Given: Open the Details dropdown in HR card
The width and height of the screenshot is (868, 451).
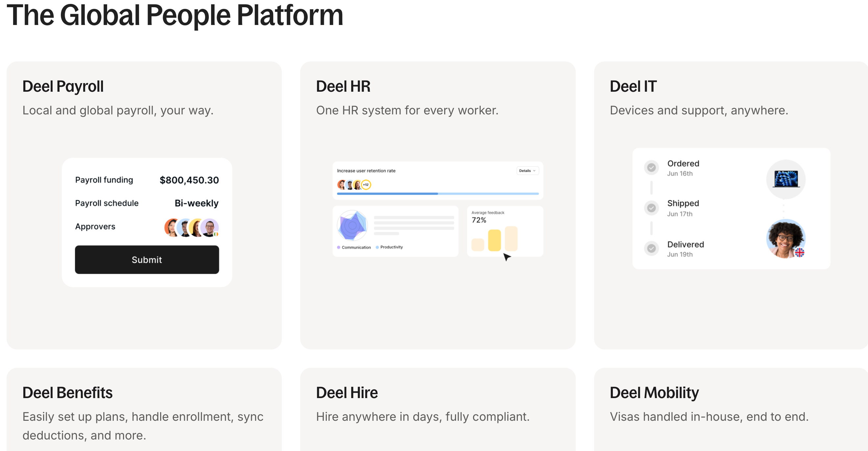Looking at the screenshot, I should pyautogui.click(x=527, y=171).
